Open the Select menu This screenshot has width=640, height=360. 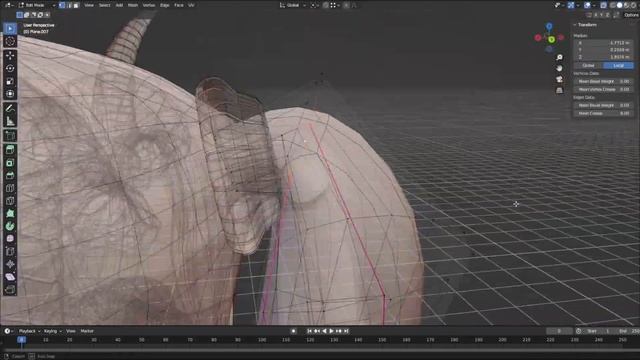104,5
